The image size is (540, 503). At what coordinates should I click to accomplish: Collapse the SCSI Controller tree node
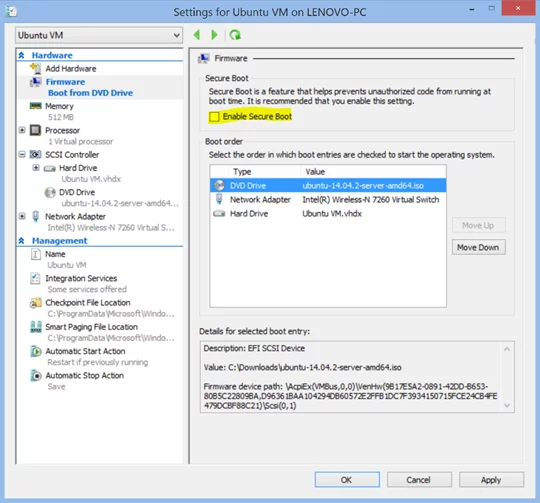[x=22, y=154]
